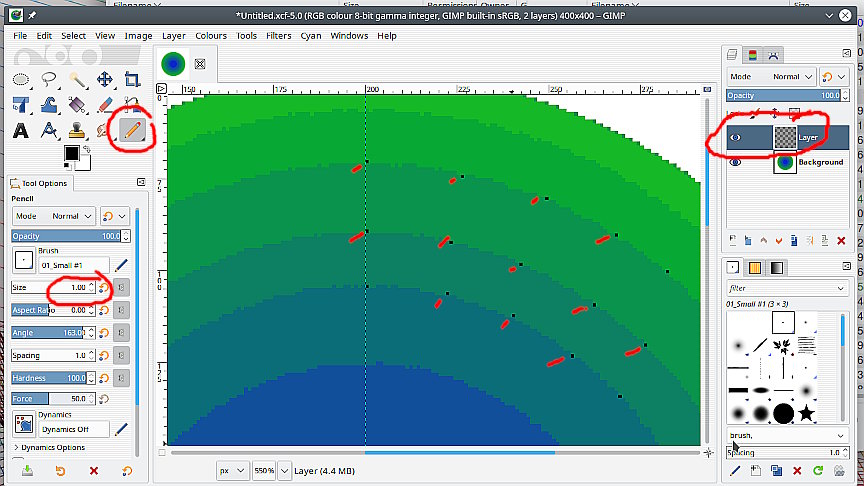Image resolution: width=864 pixels, height=486 pixels.
Task: Open the zoom percentage dropdown showing 550%
Action: (285, 470)
